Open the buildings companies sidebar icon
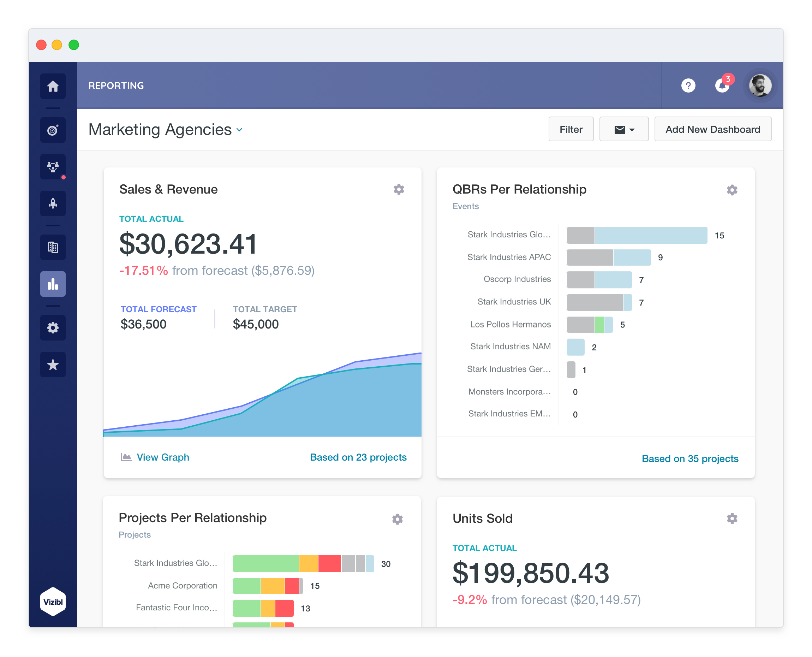Viewport: 812px width, 657px height. click(53, 247)
